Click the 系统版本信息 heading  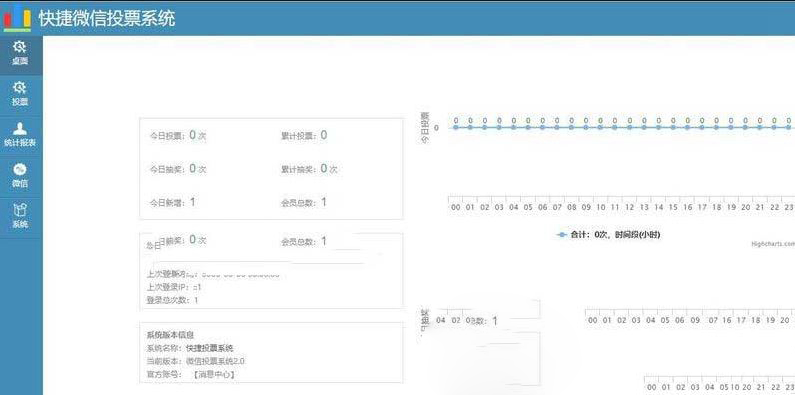170,335
